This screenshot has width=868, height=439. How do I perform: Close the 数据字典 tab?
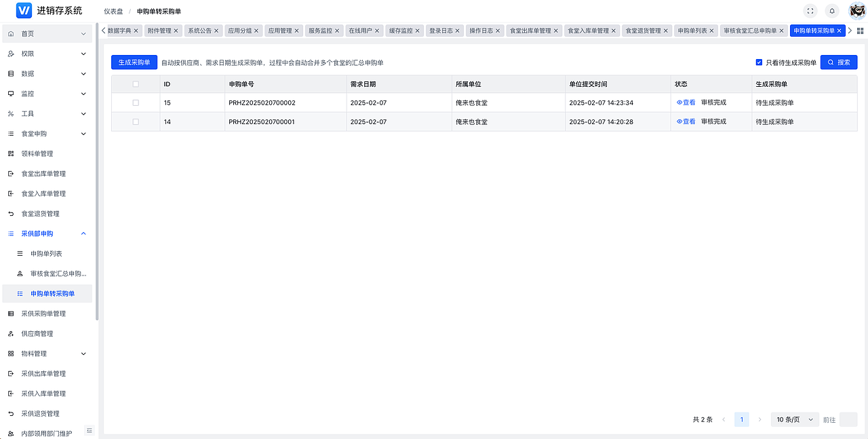pos(136,31)
